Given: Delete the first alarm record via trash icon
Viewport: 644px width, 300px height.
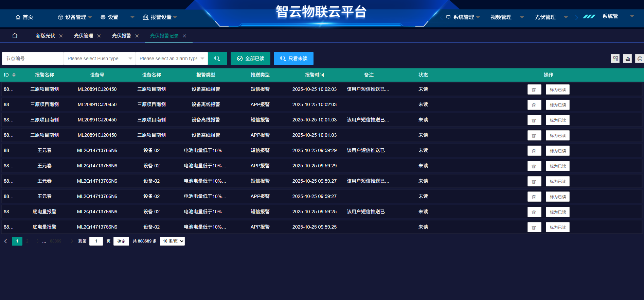Looking at the screenshot, I should (x=534, y=89).
